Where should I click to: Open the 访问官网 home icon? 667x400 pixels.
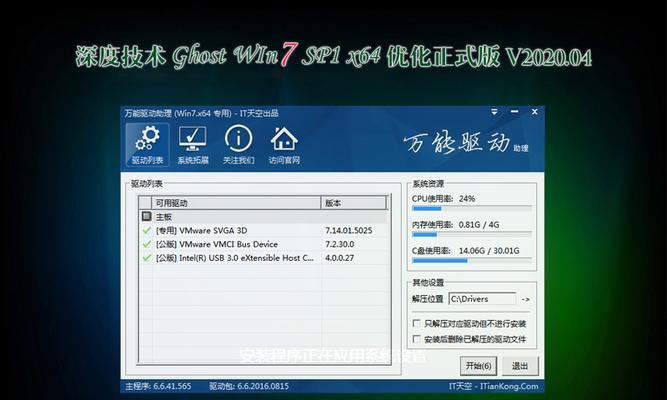click(x=284, y=145)
